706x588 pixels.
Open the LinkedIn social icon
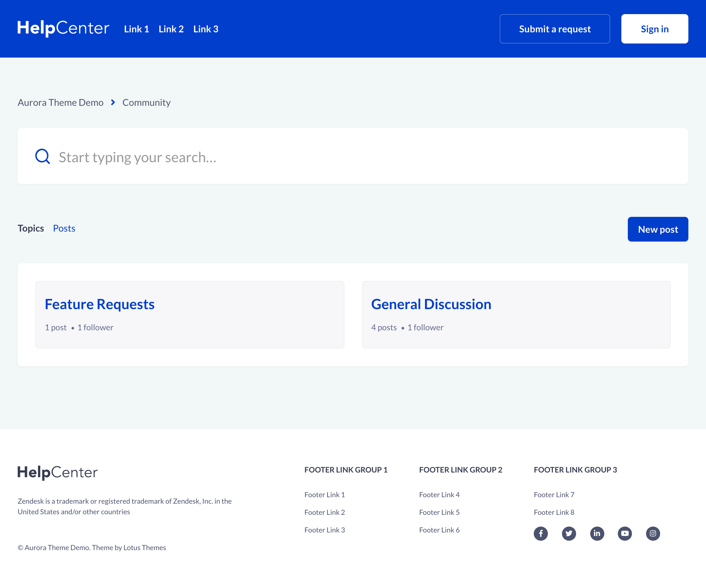[x=597, y=533]
